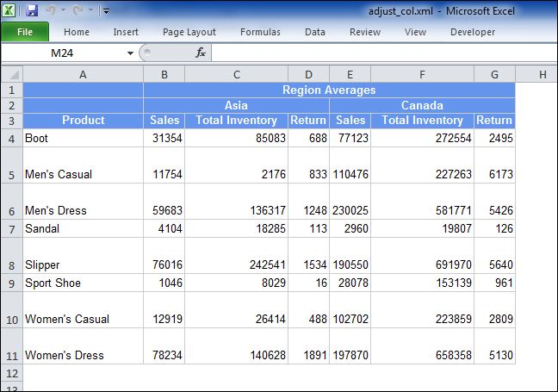Viewport: 558px width, 392px height.
Task: Click the Canada region header cell
Action: point(422,105)
